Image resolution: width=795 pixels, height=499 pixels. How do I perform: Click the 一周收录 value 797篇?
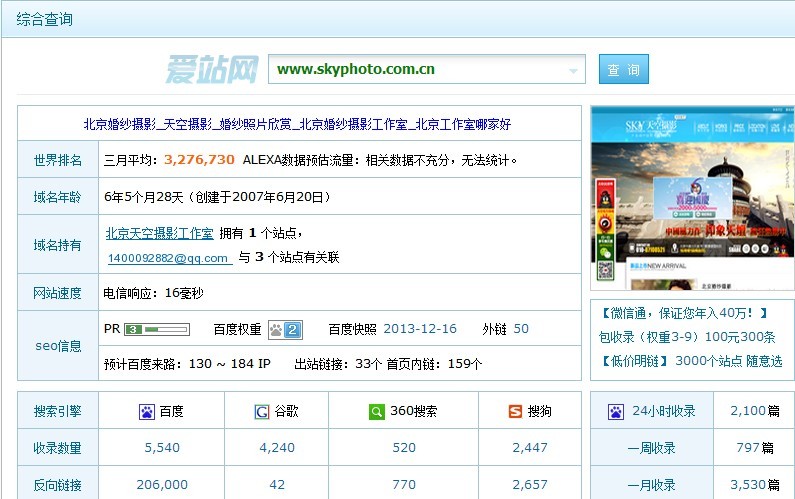coord(755,448)
